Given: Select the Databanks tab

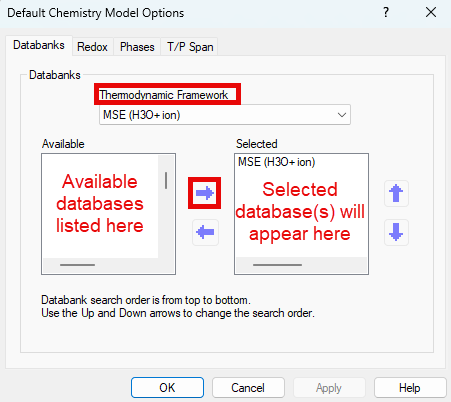Looking at the screenshot, I should pyautogui.click(x=39, y=45).
